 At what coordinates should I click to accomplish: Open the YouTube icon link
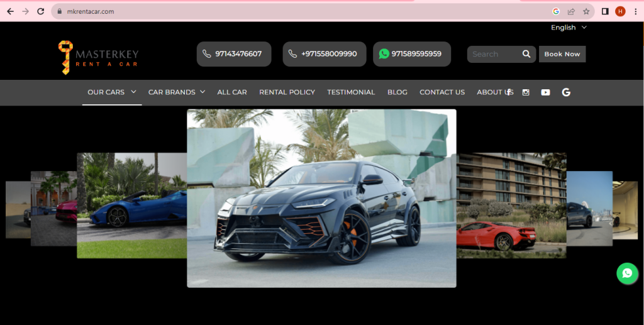[545, 92]
